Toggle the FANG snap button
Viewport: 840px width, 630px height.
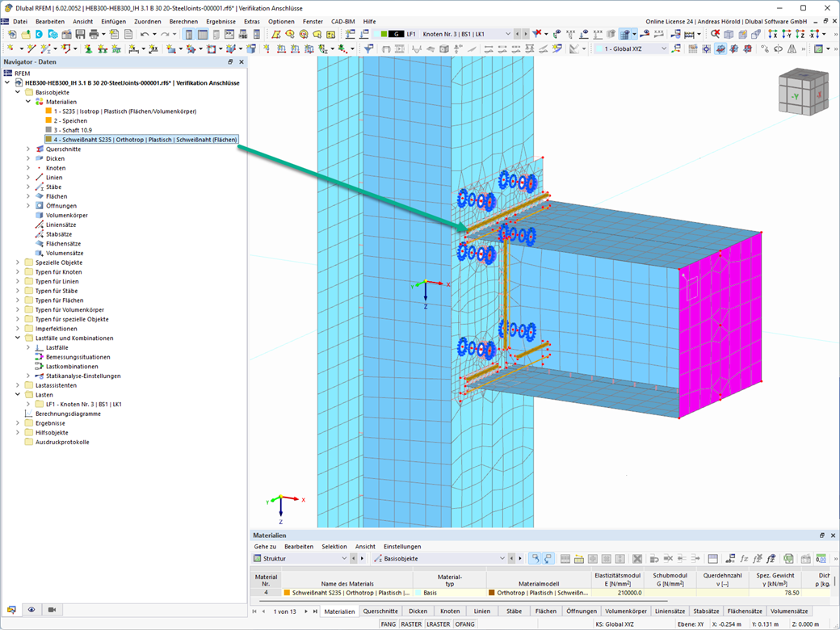point(388,624)
